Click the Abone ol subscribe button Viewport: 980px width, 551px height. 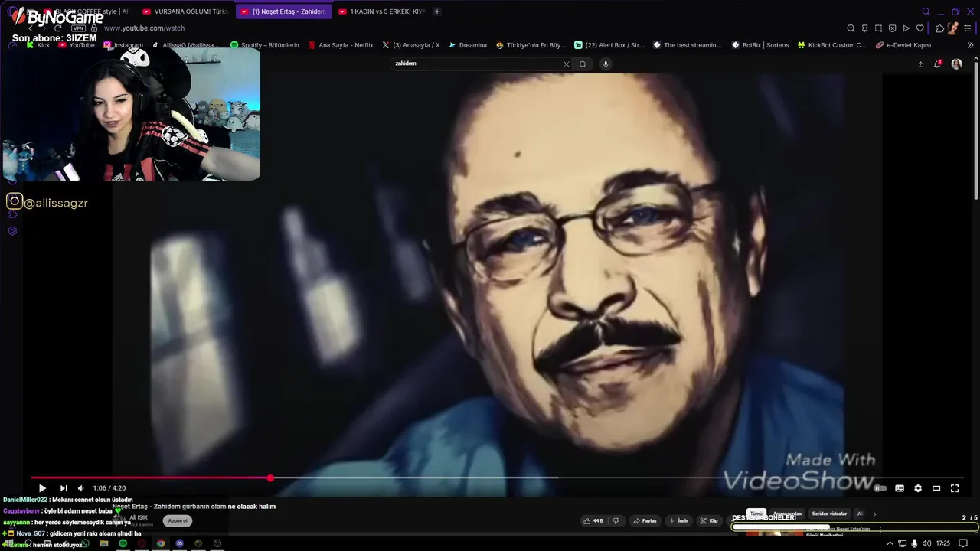[x=178, y=521]
